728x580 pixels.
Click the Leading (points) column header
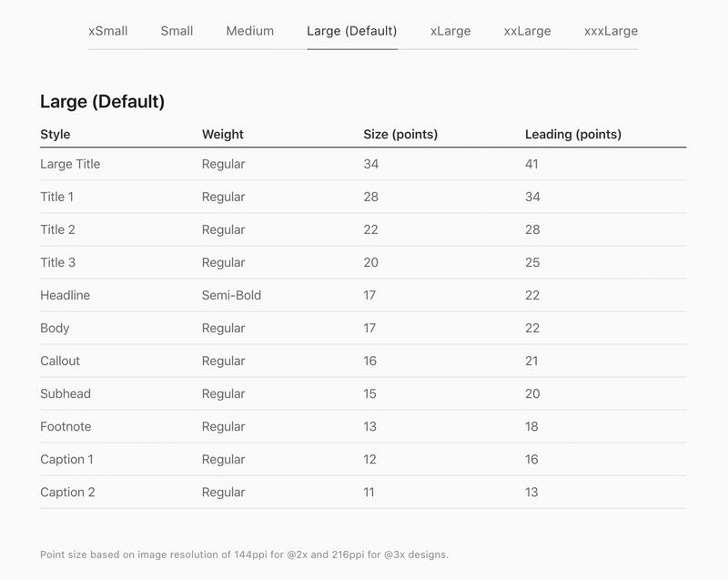coord(573,134)
